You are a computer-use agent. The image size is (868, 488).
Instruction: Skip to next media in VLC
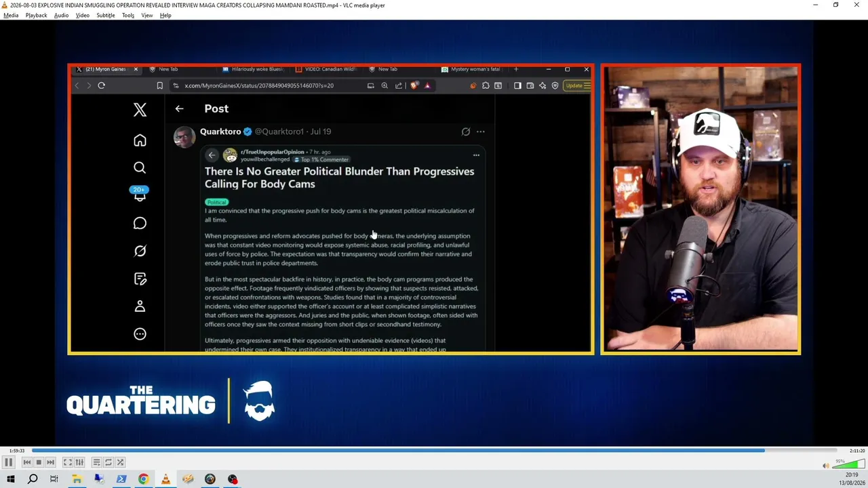50,462
